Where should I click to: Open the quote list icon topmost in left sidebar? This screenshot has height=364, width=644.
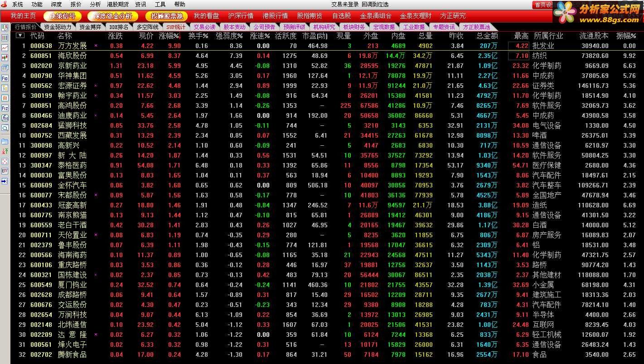pos(5,28)
